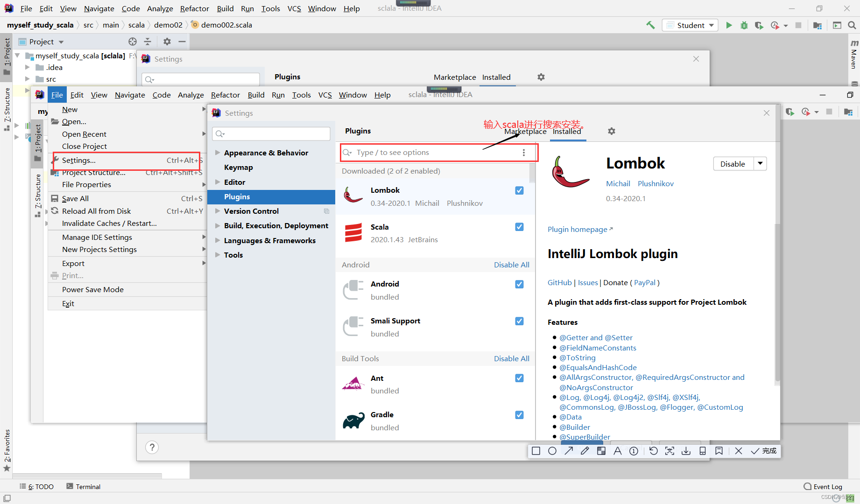This screenshot has width=860, height=504.
Task: Focus the settings search box
Action: (x=271, y=134)
